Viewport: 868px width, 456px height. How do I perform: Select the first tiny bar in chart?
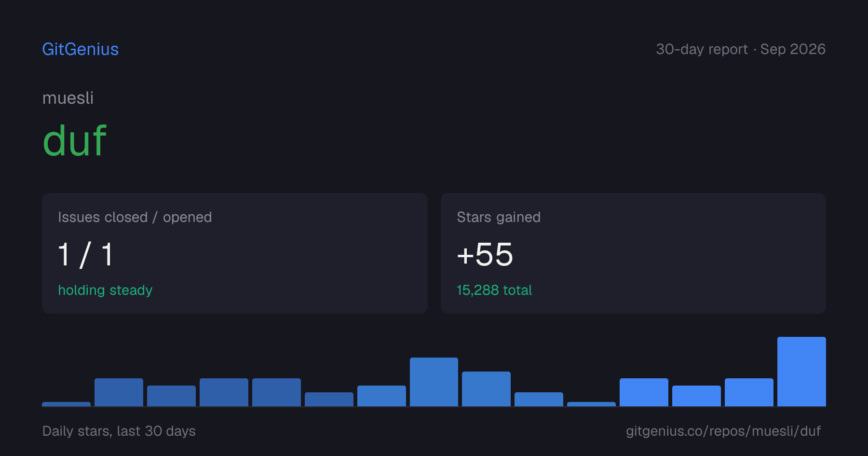pos(67,404)
